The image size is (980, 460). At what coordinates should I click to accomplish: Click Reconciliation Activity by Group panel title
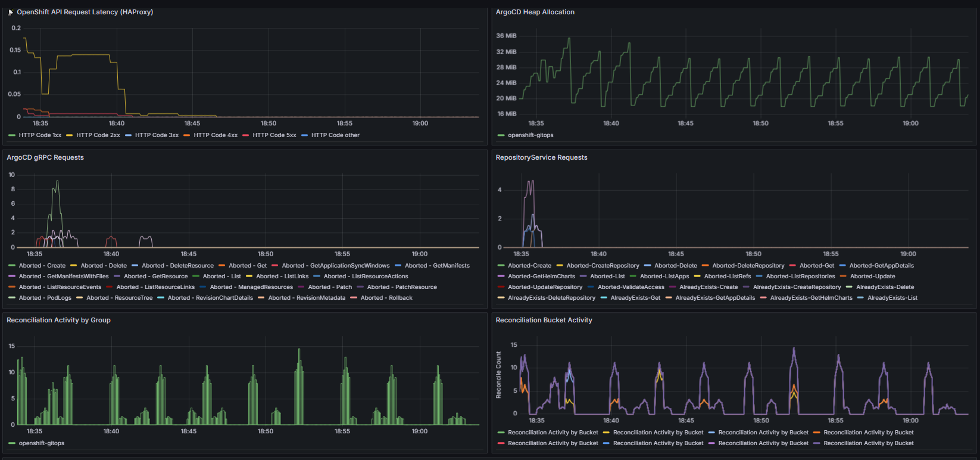(58, 320)
